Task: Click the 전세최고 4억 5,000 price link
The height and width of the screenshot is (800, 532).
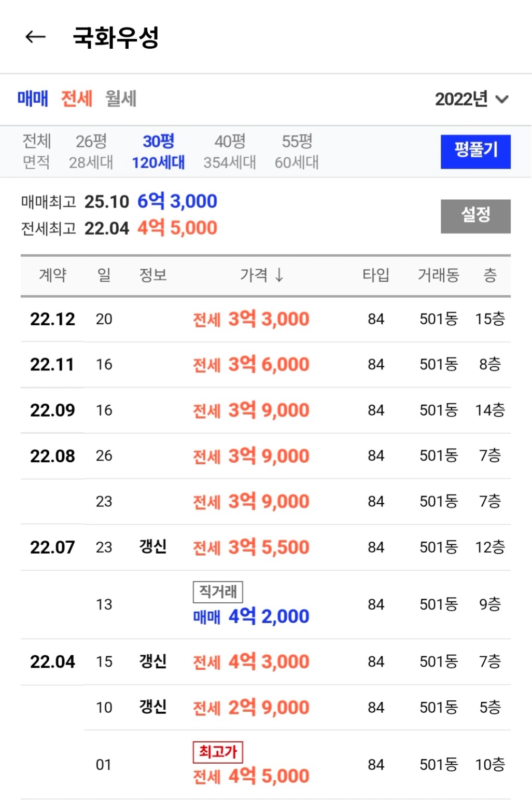Action: click(177, 228)
